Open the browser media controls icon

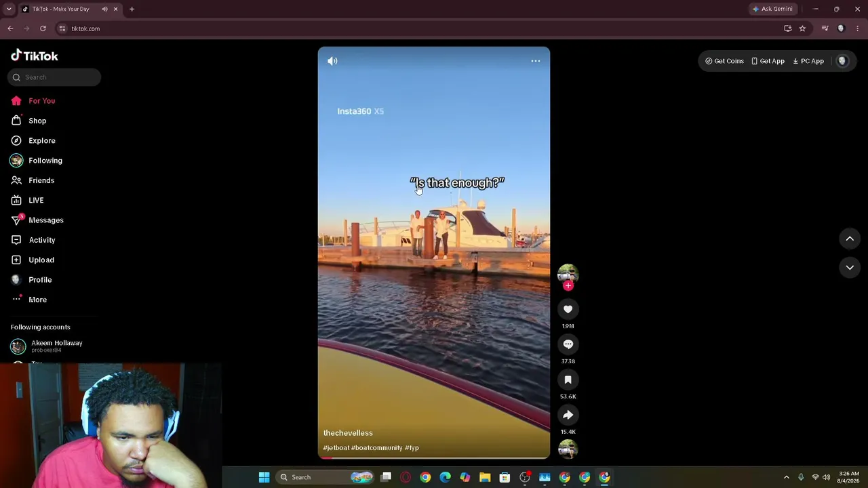[825, 28]
